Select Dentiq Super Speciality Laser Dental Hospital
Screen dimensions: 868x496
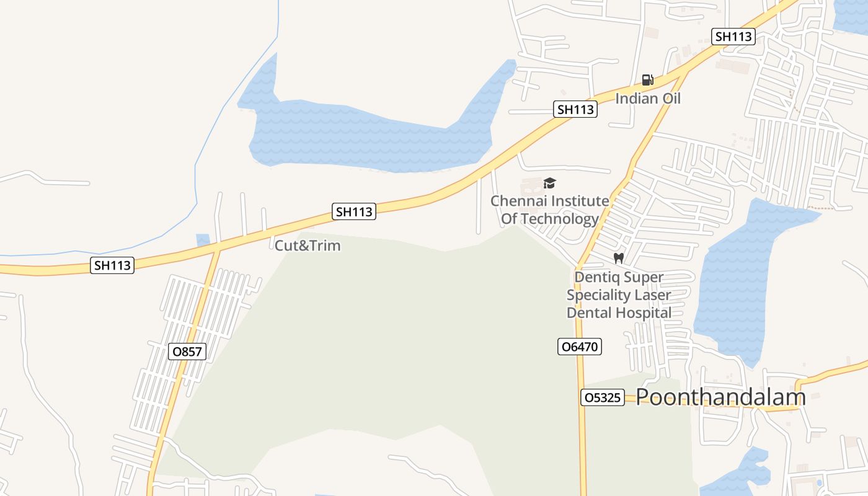point(619,295)
